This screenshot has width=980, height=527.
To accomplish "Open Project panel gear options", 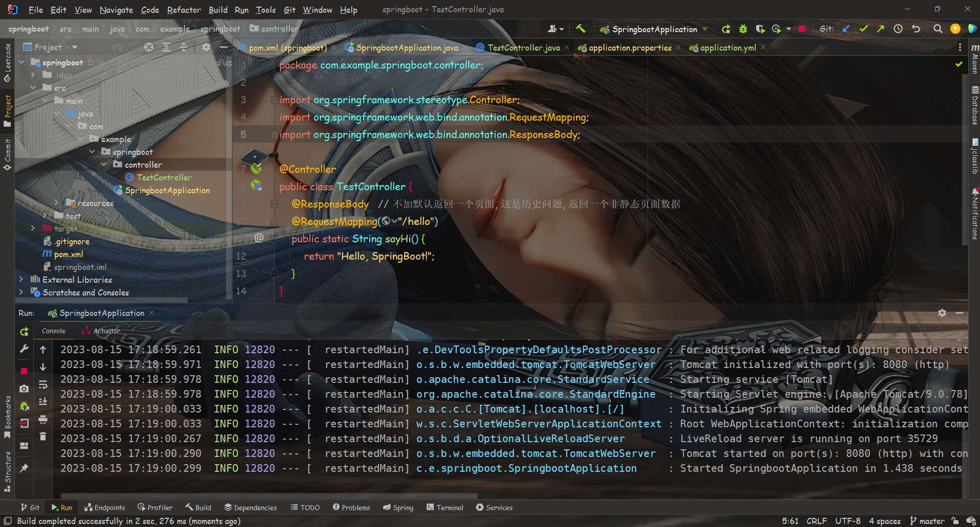I will click(206, 47).
